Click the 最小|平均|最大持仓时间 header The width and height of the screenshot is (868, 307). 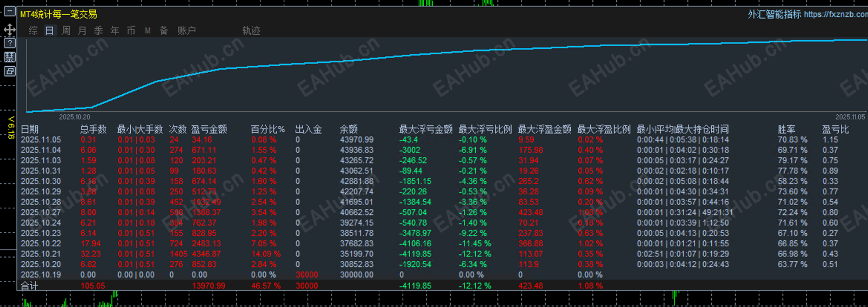click(x=683, y=129)
